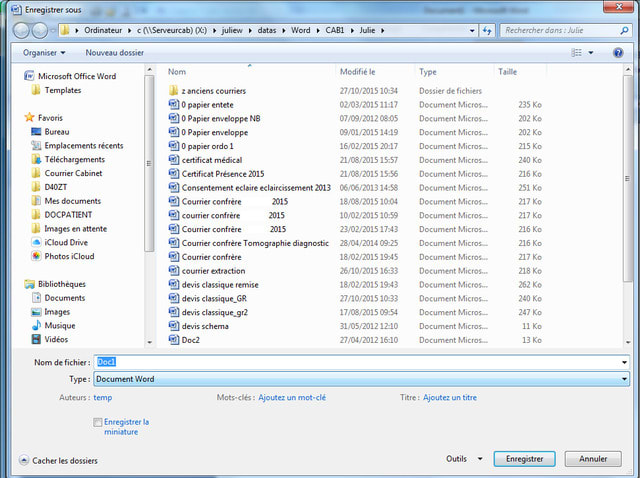The height and width of the screenshot is (478, 640).
Task: Open the Téléchargements folder shortcut
Action: pyautogui.click(x=74, y=159)
